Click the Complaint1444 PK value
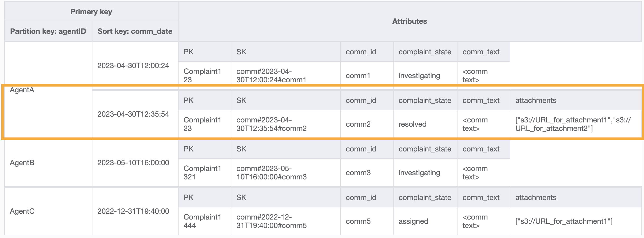The image size is (644, 238). pyautogui.click(x=202, y=221)
